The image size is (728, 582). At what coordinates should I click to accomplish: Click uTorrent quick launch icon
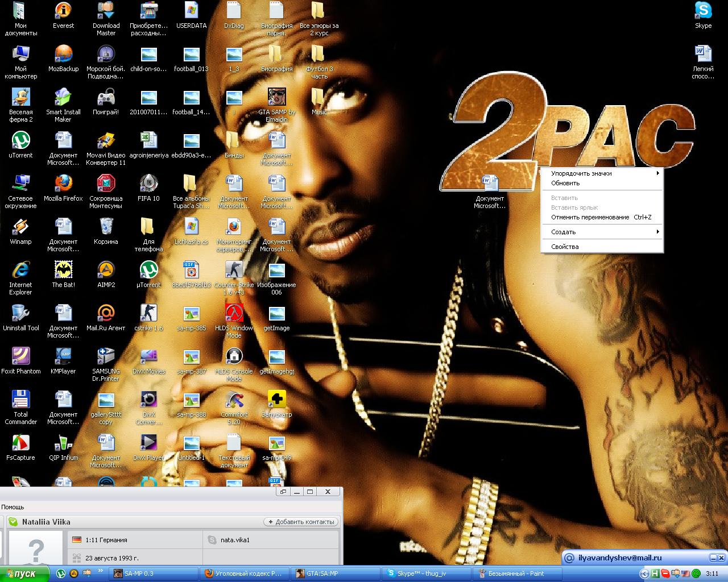pos(61,573)
